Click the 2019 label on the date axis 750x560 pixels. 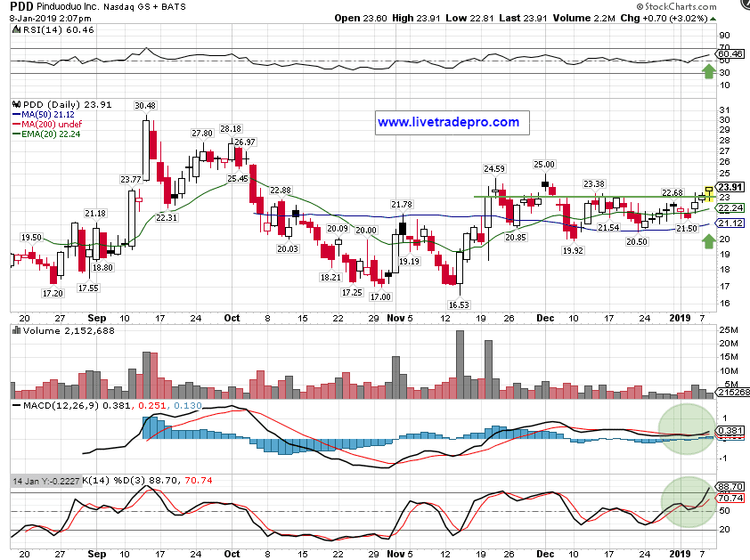[x=681, y=318]
